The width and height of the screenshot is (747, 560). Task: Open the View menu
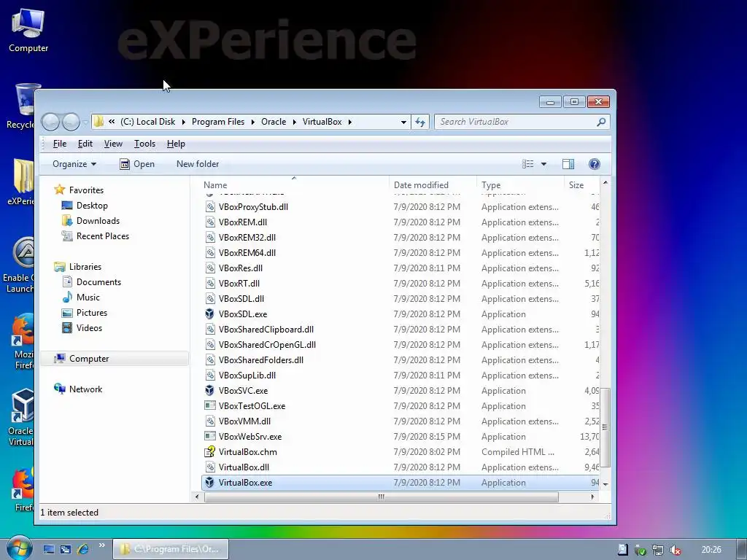point(113,144)
